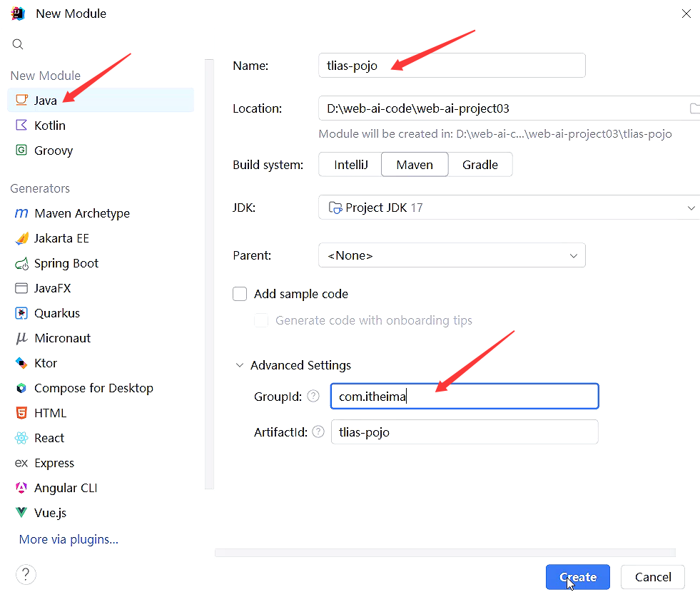This screenshot has height=592, width=700.
Task: Select the Groovy module type
Action: point(101,150)
